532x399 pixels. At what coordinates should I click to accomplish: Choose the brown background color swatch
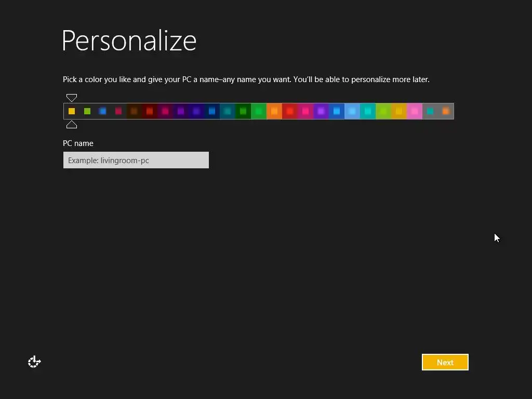(x=134, y=111)
